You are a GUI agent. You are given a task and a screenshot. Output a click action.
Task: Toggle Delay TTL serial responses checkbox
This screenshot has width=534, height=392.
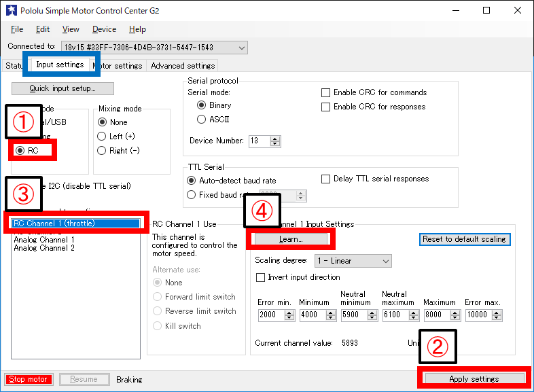(x=375, y=179)
